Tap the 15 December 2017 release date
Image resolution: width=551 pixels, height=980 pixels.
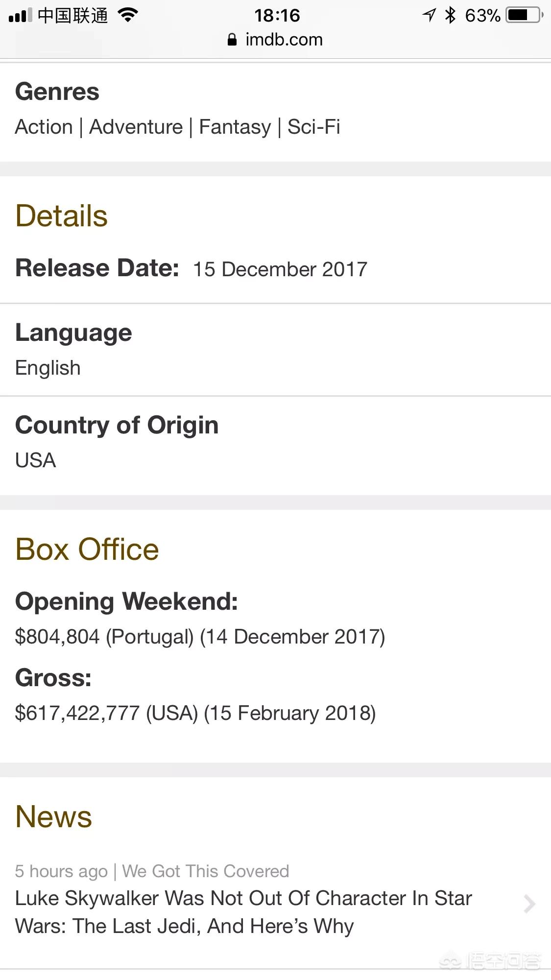280,269
